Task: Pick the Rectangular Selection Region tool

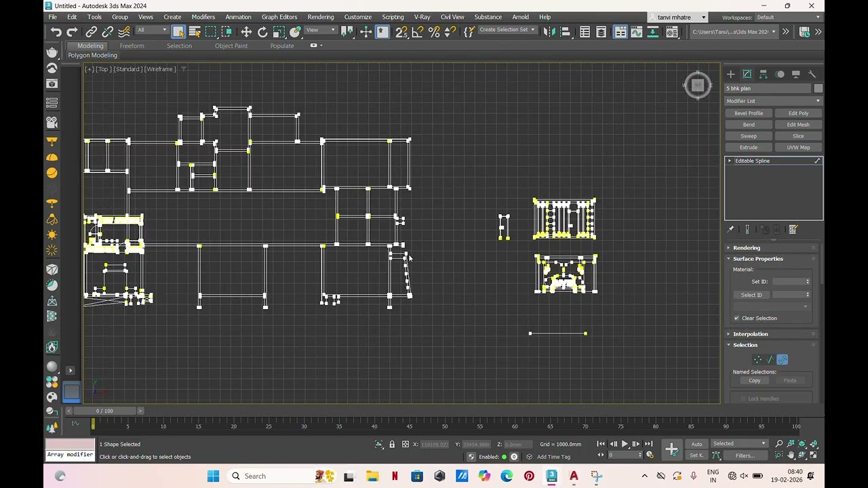Action: (x=211, y=32)
